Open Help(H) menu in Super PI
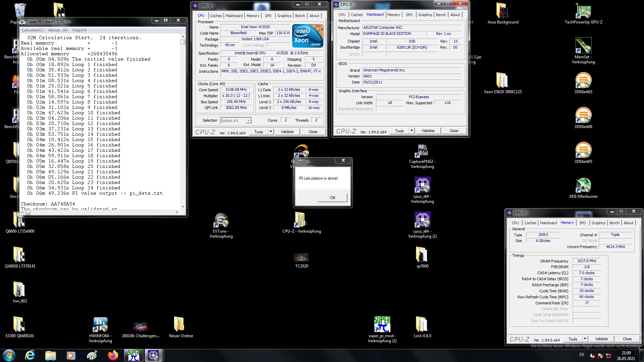The height and width of the screenshot is (362, 644). 79,30
